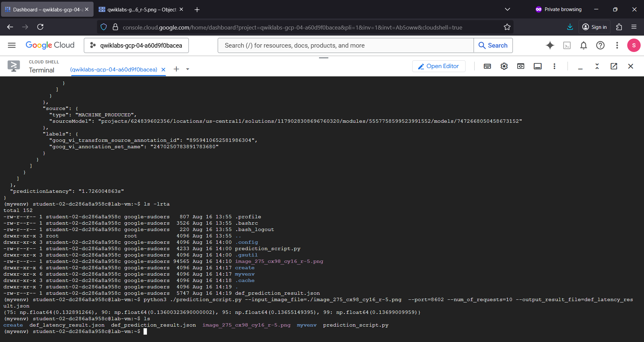Add a new Cloud Shell terminal tab
This screenshot has width=644, height=342.
point(176,69)
